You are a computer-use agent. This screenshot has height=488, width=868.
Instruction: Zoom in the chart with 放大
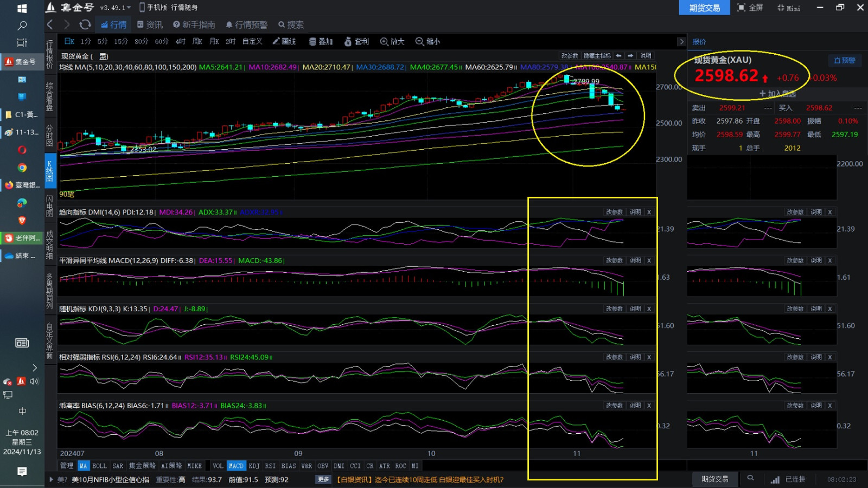(392, 41)
